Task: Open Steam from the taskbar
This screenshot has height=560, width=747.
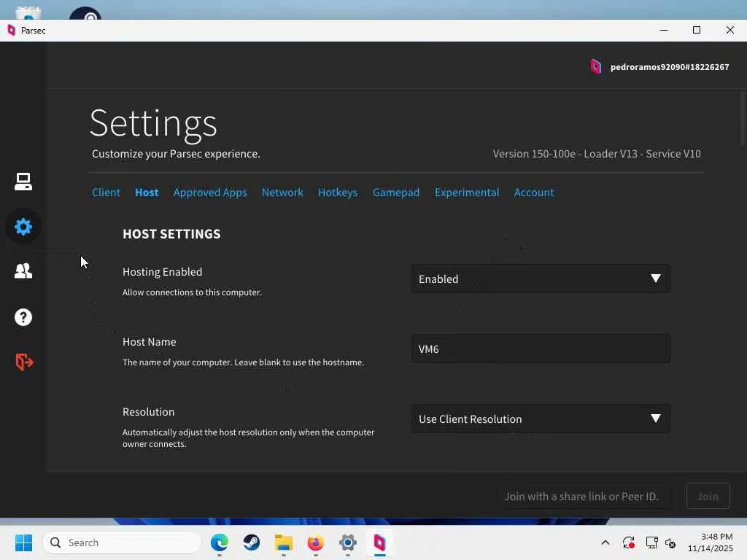Action: [x=251, y=542]
